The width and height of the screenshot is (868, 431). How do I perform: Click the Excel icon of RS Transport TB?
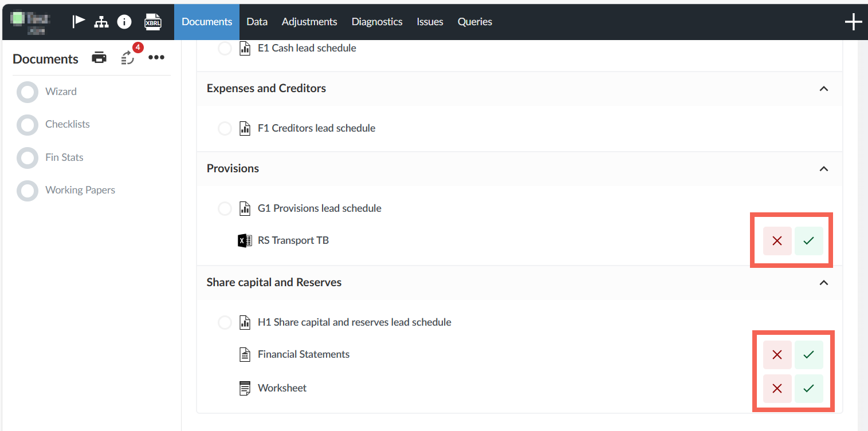(245, 240)
